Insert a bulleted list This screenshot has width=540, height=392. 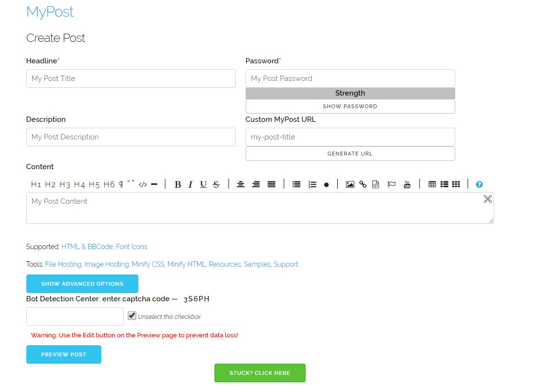coord(296,185)
